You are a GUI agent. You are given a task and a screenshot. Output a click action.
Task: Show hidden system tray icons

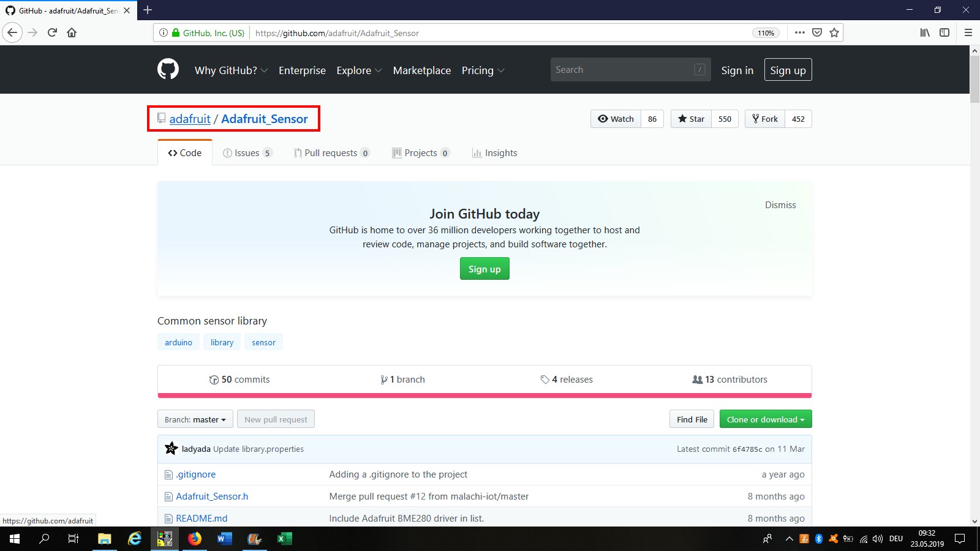tap(789, 539)
